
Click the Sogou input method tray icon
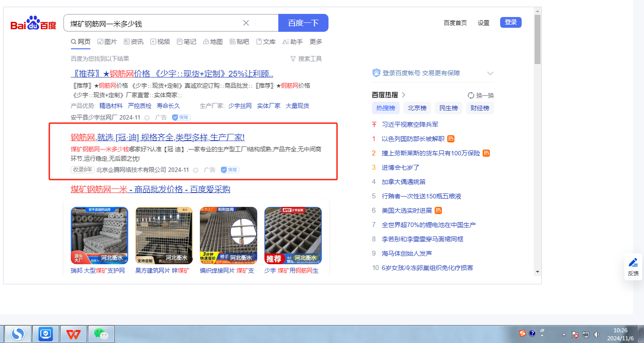[523, 333]
